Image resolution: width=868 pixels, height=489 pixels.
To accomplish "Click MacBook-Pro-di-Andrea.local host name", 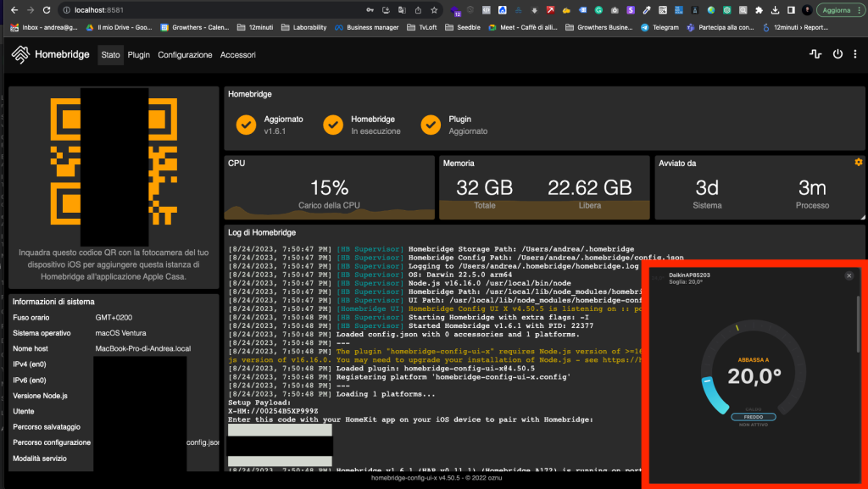I will [x=142, y=348].
